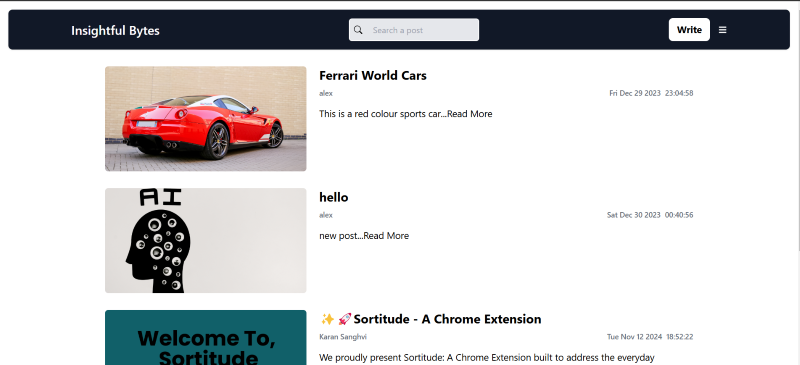The width and height of the screenshot is (800, 365).
Task: Click the date 'Tue Nov 12 2024'
Action: 634,337
